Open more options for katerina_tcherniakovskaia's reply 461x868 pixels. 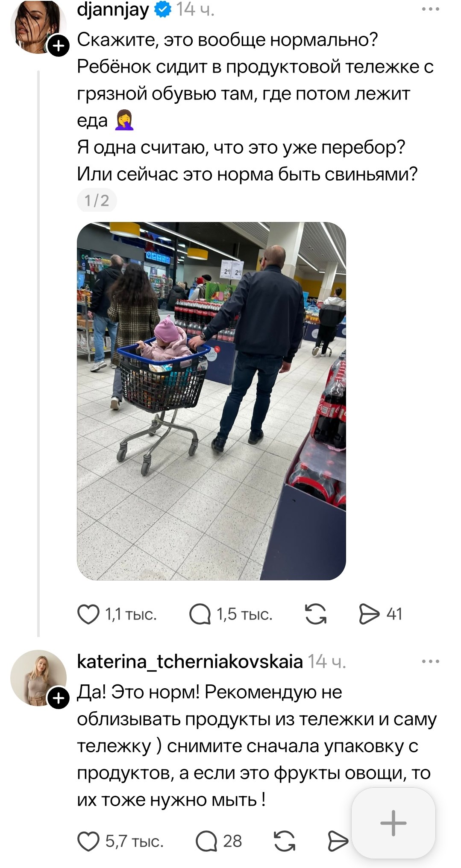(430, 662)
